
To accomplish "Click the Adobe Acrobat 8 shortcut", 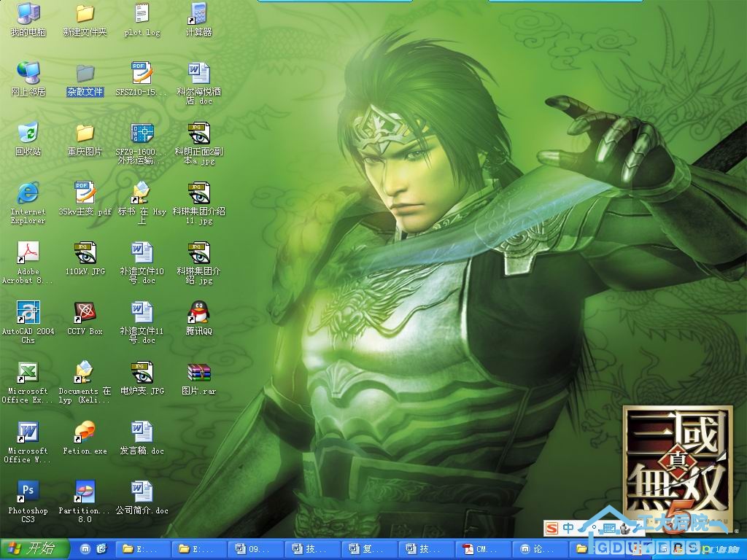I will point(28,253).
